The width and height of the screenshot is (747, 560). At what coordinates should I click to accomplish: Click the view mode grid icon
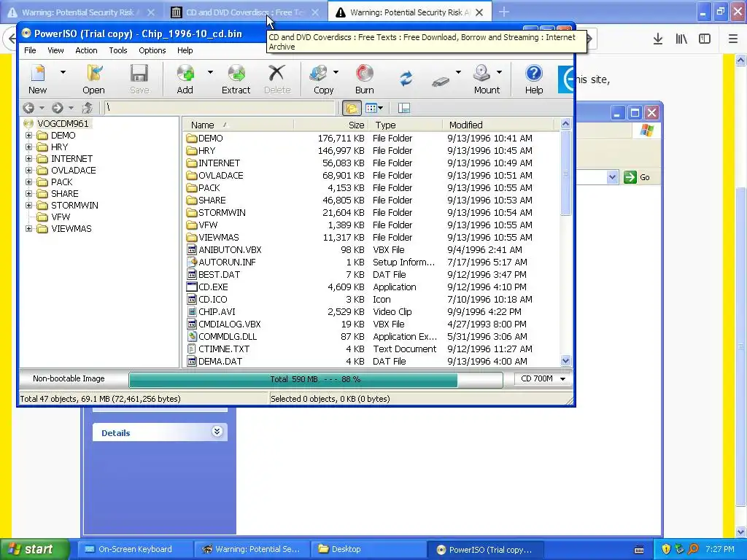tap(371, 108)
